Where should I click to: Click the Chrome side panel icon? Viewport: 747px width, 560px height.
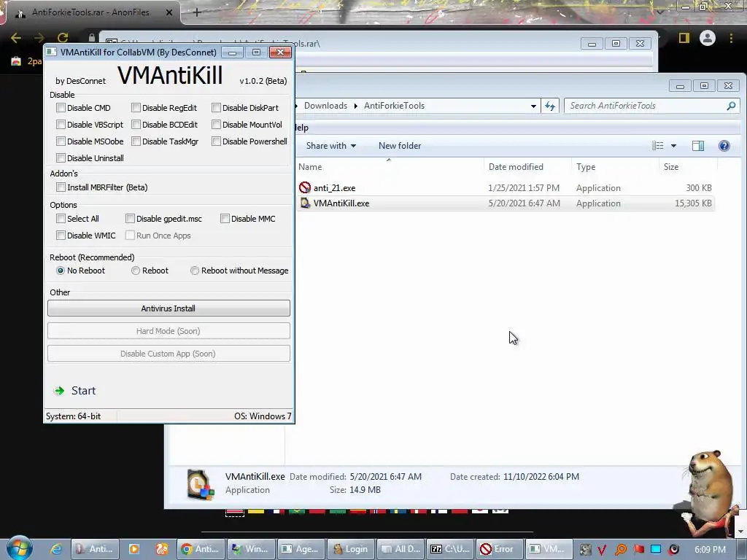coord(684,38)
